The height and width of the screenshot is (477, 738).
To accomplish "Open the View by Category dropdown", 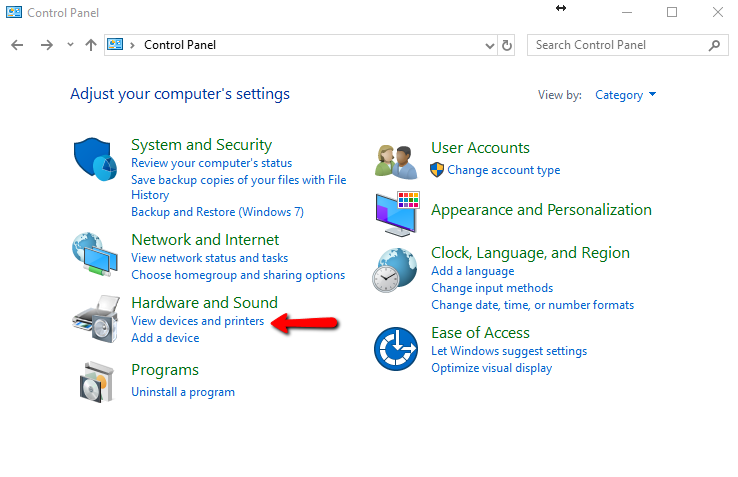I will 626,95.
